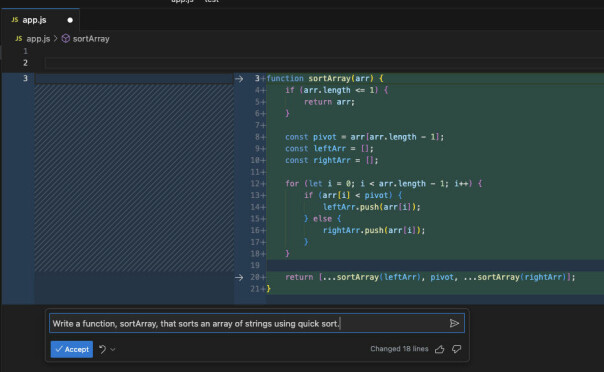This screenshot has height=372, width=604.
Task: Click the thumbs down feedback icon
Action: coord(456,349)
